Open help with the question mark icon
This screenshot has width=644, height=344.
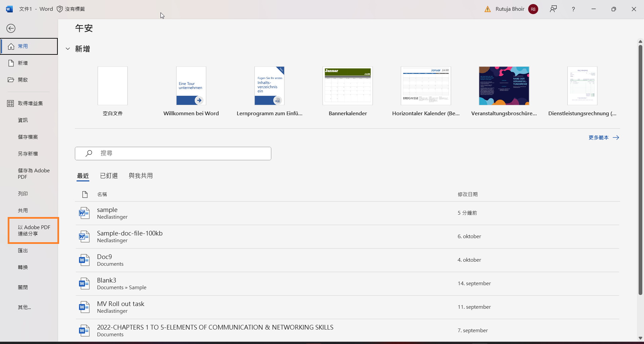(x=573, y=9)
